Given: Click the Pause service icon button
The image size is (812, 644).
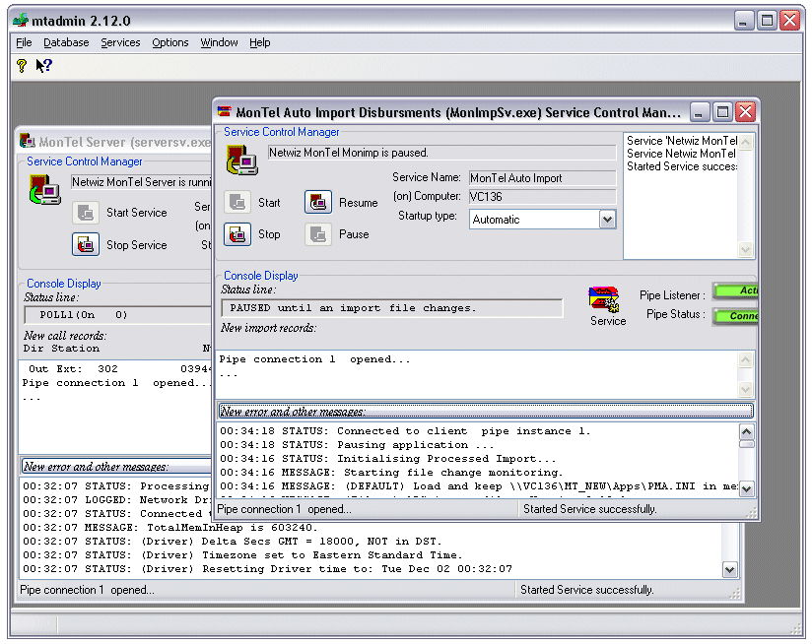Looking at the screenshot, I should click(x=318, y=234).
